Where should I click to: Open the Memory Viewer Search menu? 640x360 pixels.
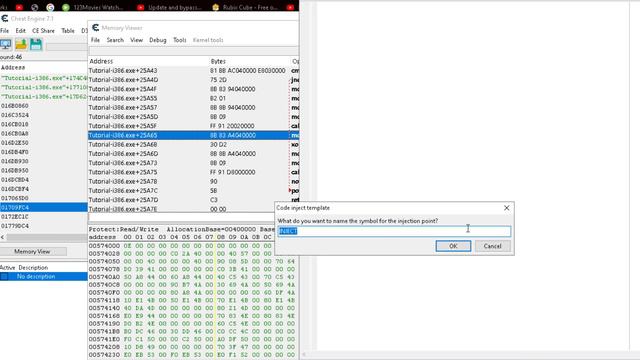click(x=115, y=40)
